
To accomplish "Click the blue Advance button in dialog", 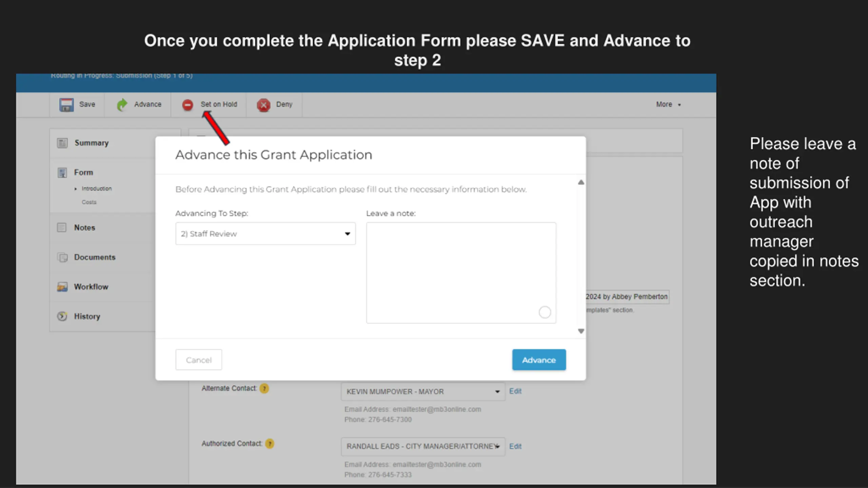I will click(539, 360).
